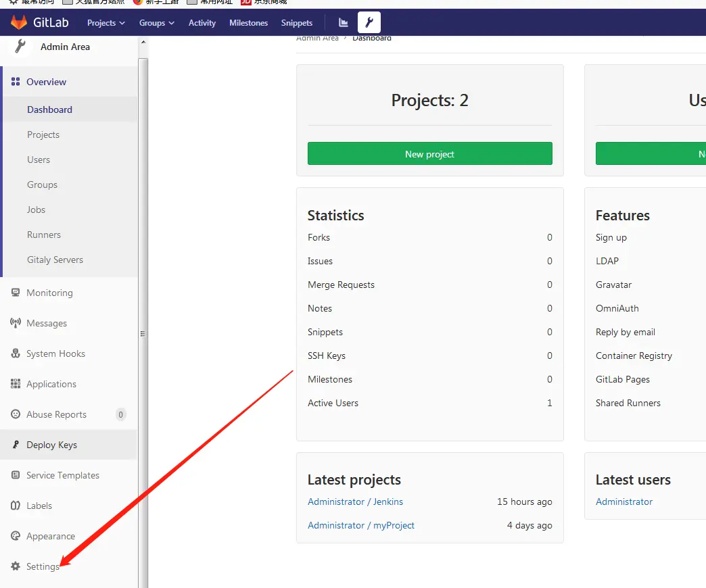Click the LDAP feature label

(607, 261)
